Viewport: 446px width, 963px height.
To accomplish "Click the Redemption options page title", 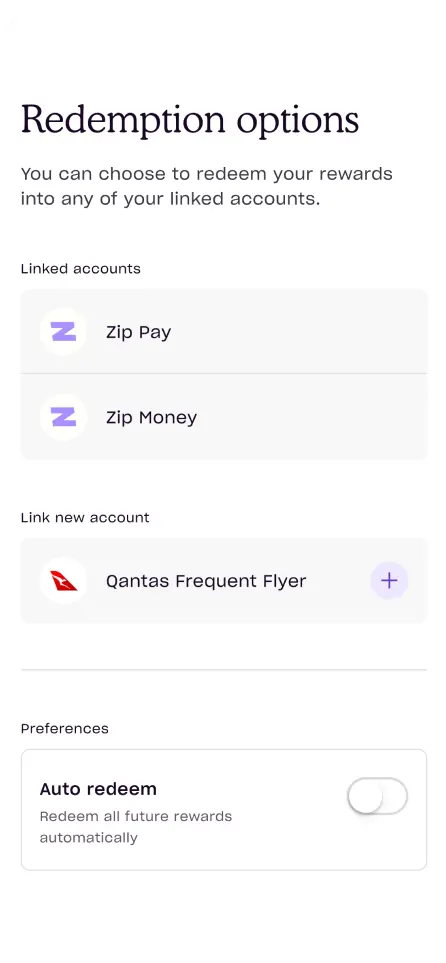I will (190, 119).
